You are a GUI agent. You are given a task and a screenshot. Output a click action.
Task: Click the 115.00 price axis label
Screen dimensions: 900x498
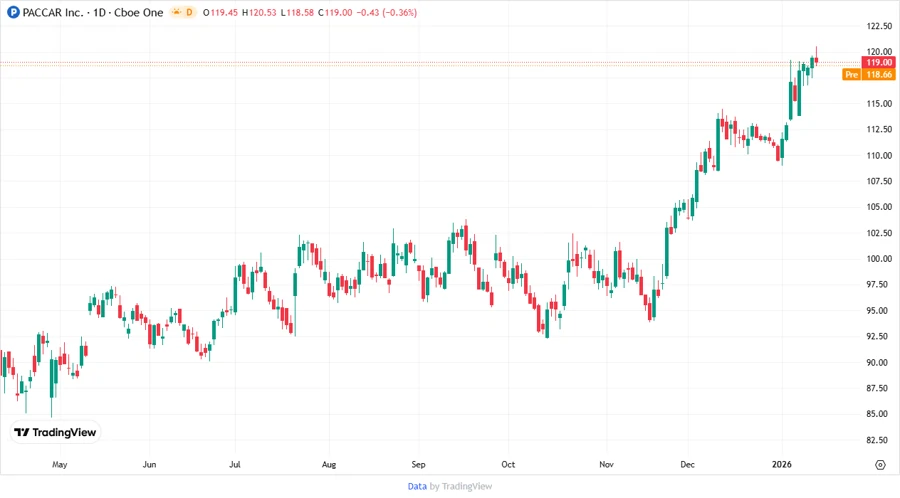(x=879, y=104)
